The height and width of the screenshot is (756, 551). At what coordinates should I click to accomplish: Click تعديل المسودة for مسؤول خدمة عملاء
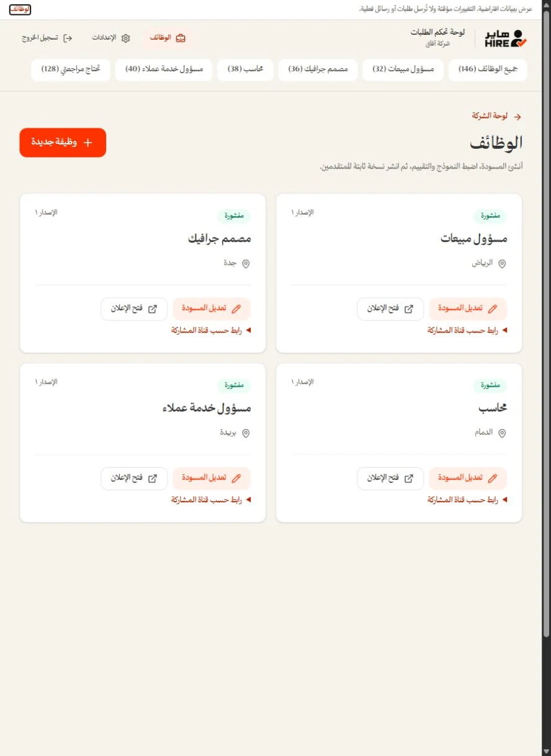212,478
